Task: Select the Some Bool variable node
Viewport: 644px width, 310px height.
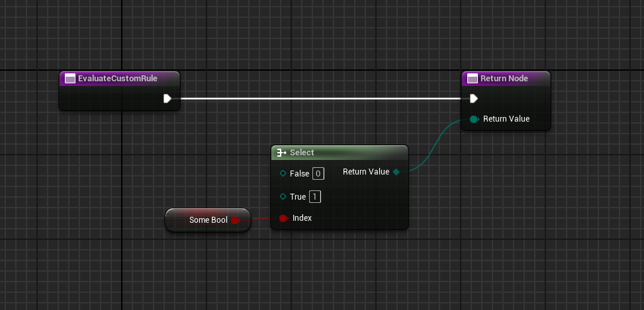Action: [x=205, y=220]
